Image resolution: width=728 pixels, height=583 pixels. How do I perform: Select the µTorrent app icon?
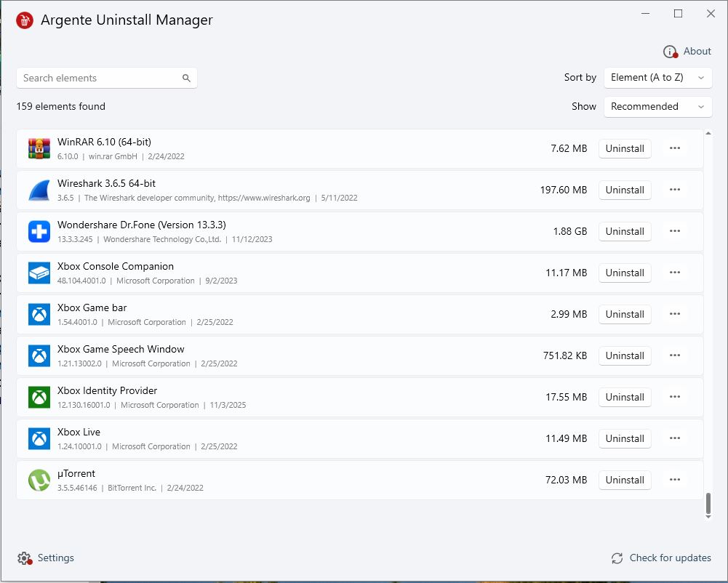(x=39, y=480)
